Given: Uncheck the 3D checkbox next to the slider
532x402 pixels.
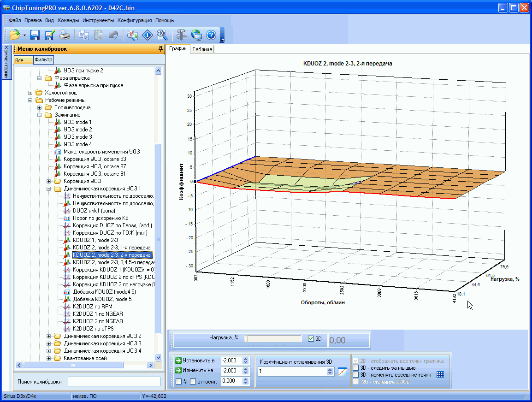Looking at the screenshot, I should click(311, 338).
